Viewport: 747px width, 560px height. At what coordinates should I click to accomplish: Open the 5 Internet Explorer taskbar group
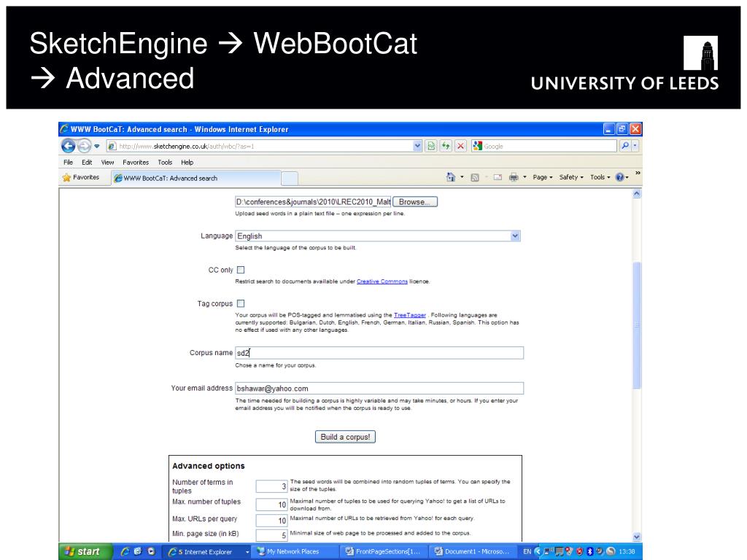(x=208, y=552)
